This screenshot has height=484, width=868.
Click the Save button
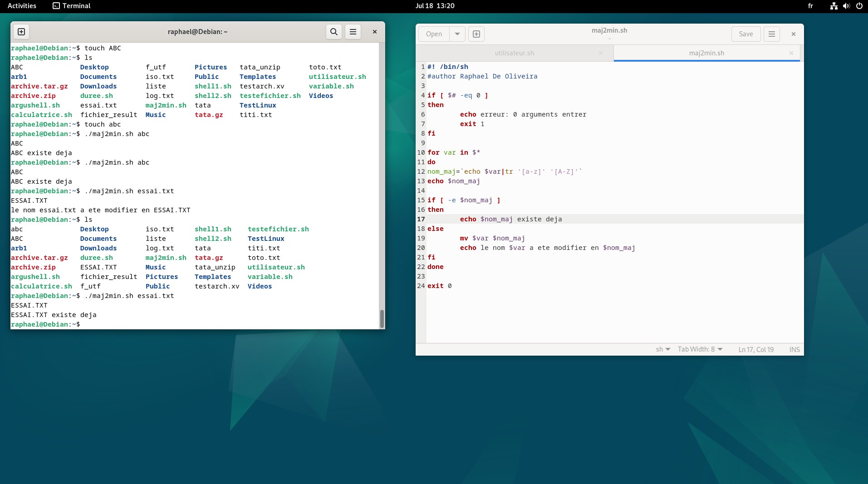(745, 34)
